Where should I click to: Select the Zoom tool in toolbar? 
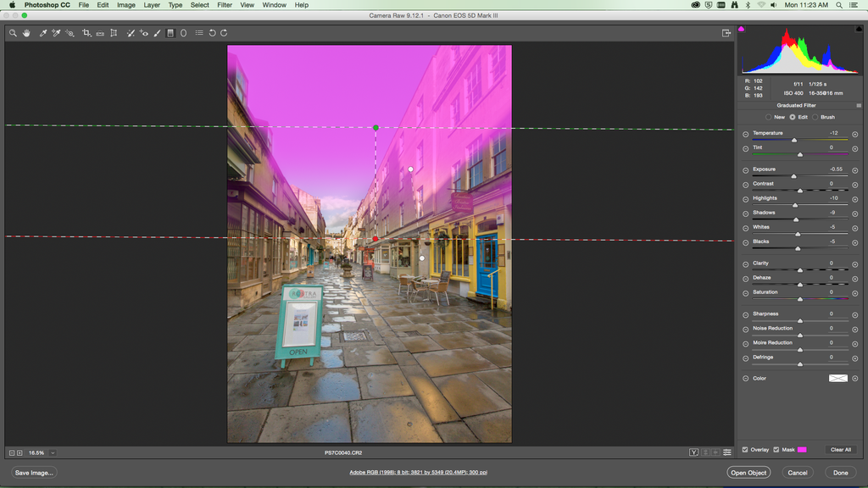point(13,33)
